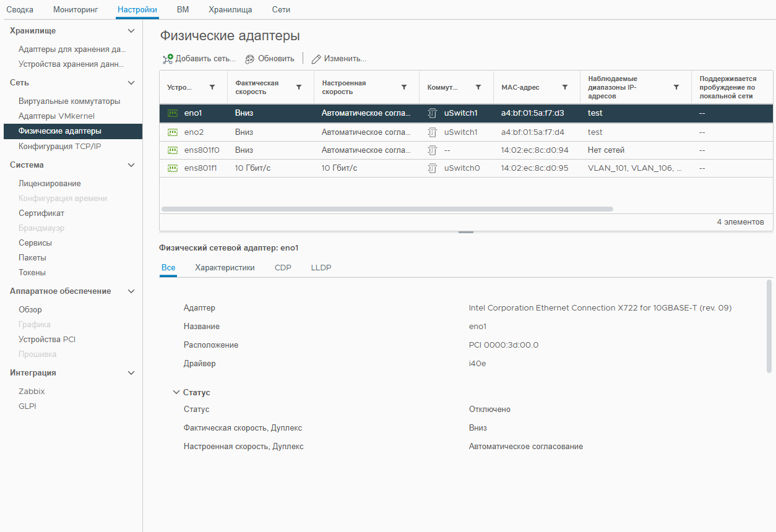This screenshot has height=532, width=776.
Task: Filter the Фактическая скорость column
Action: point(299,87)
